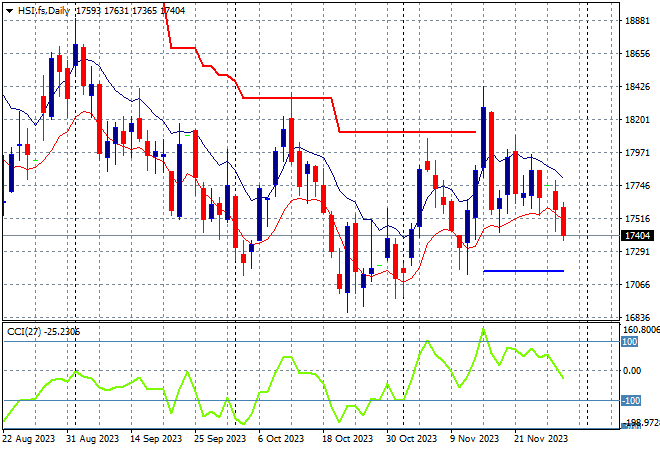Click the 30 Oct 2023 date label
Viewport: 660px width, 450px height.
[411, 439]
